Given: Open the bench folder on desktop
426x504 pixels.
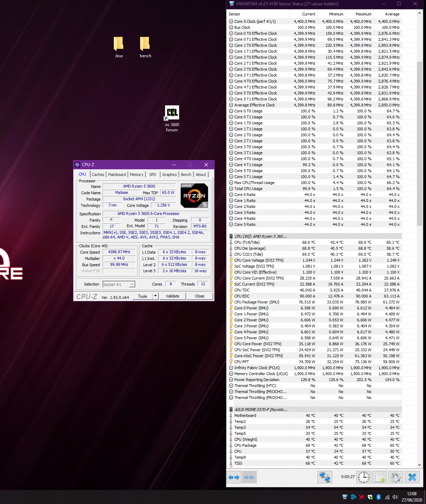Looking at the screenshot, I should coord(145,47).
